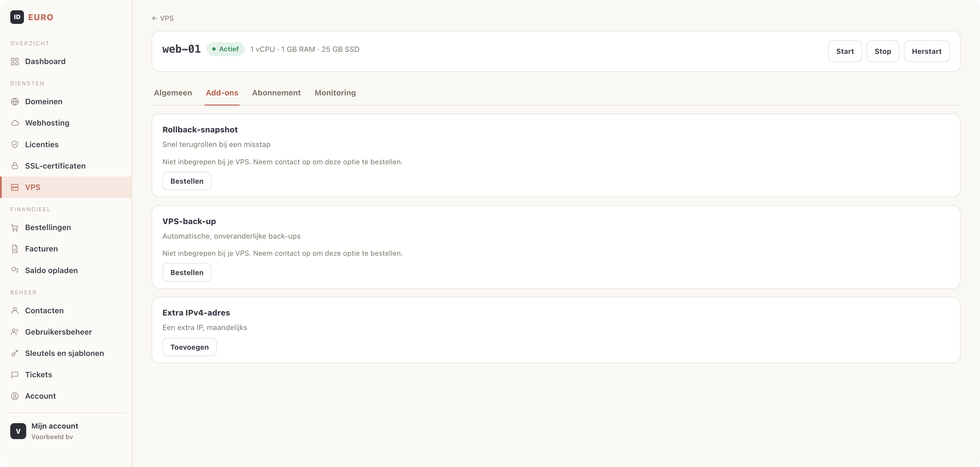Click the ID Euro logo
Viewport: 980px width, 467px height.
click(x=32, y=17)
